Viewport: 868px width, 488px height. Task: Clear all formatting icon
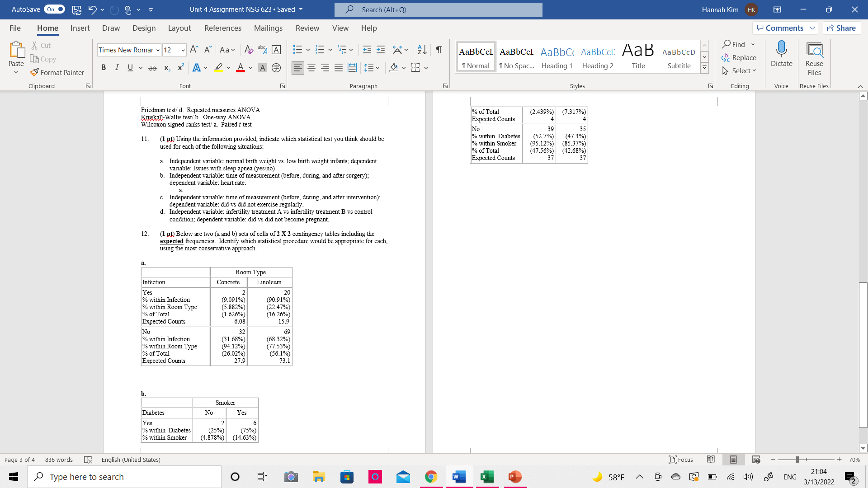coord(248,50)
